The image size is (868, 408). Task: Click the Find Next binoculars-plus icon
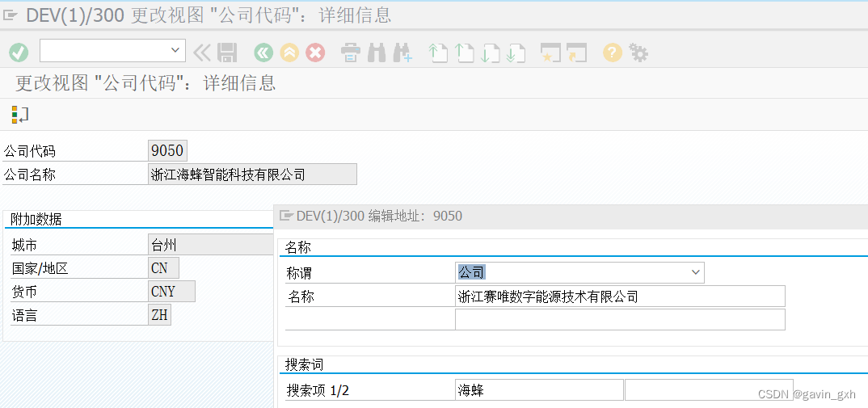(x=402, y=53)
